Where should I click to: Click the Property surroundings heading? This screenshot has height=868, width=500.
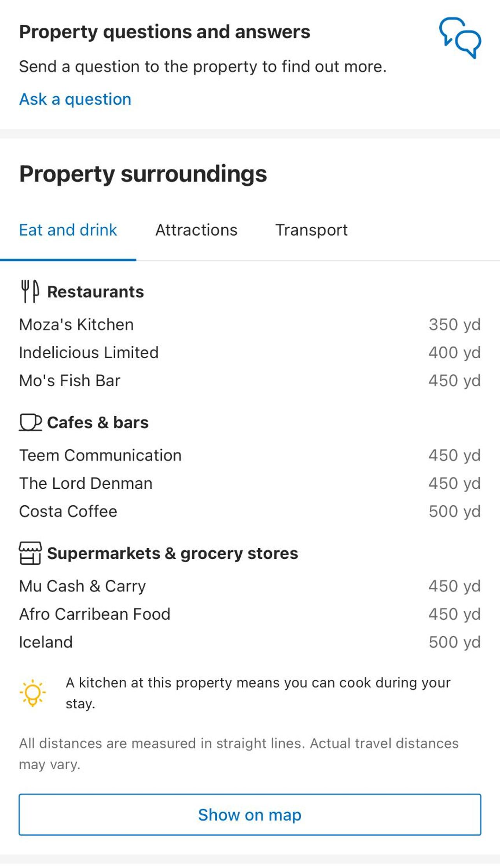(x=143, y=174)
